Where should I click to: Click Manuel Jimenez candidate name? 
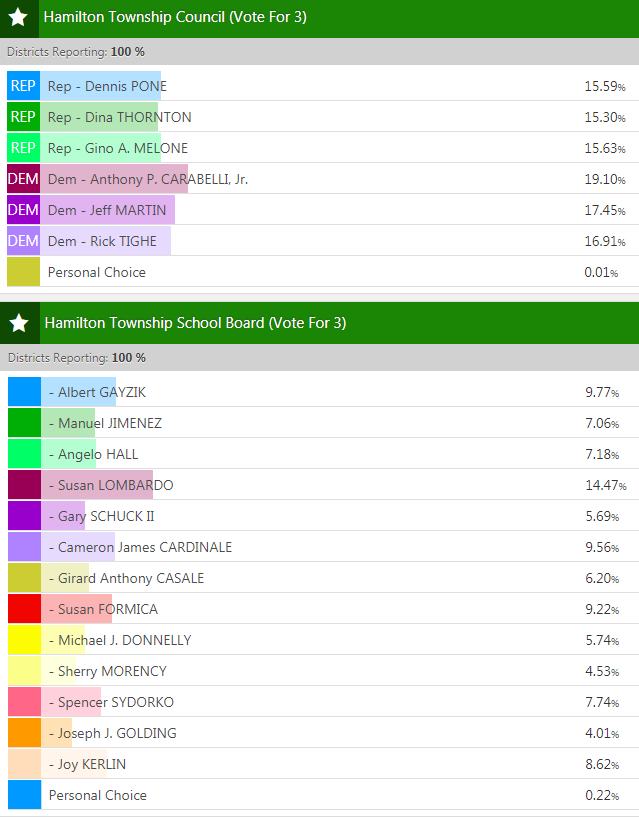tap(109, 423)
